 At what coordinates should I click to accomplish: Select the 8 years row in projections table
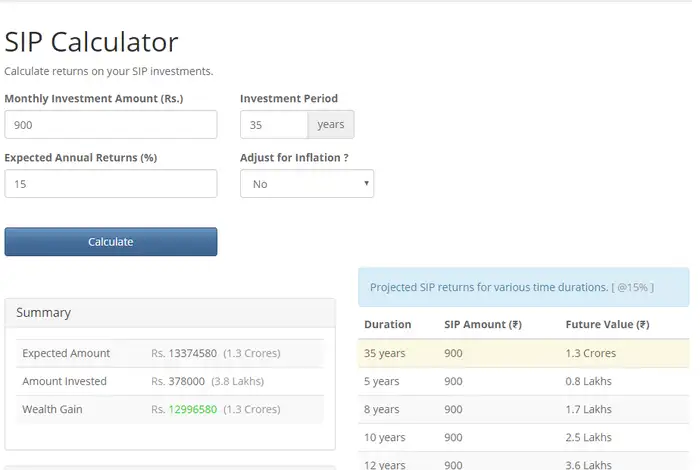523,409
